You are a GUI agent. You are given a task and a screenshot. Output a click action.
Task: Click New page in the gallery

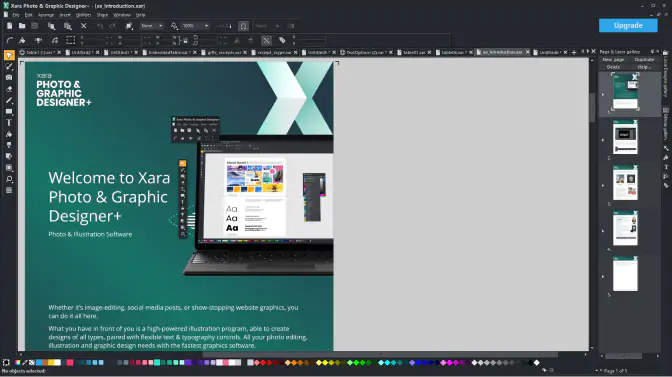click(613, 60)
